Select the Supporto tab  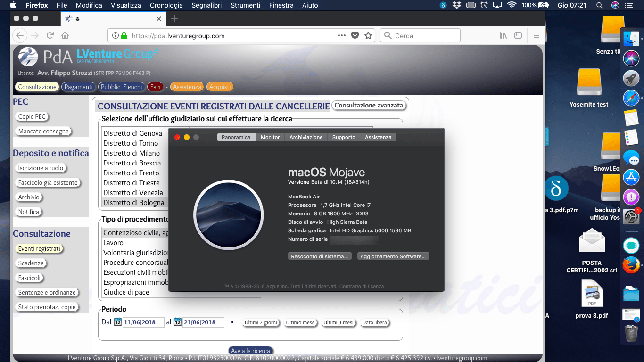(x=344, y=137)
